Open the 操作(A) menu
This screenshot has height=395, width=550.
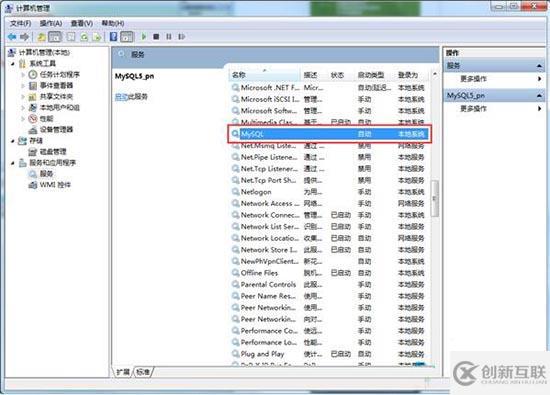(x=51, y=24)
